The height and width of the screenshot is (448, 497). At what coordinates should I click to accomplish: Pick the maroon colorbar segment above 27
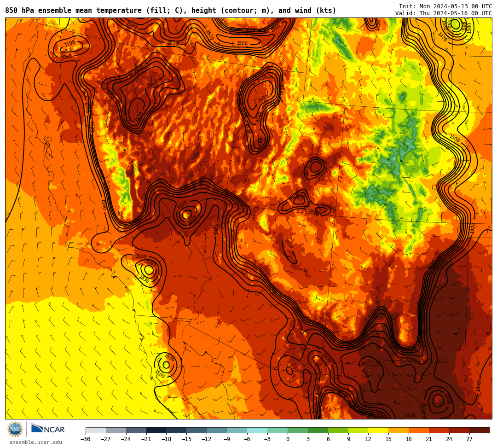pos(480,430)
